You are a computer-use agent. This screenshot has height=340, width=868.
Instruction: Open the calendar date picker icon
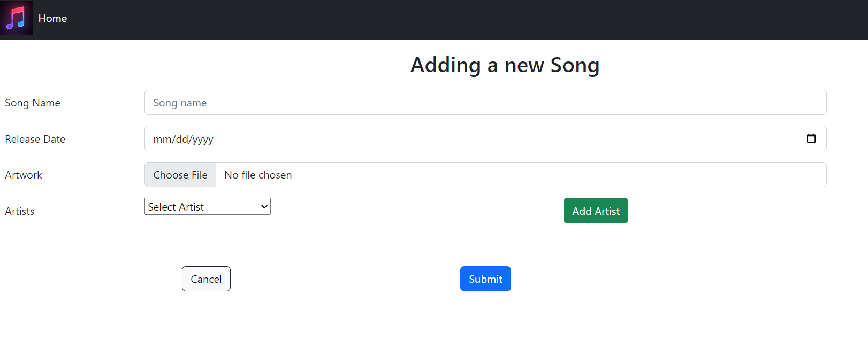pos(812,138)
